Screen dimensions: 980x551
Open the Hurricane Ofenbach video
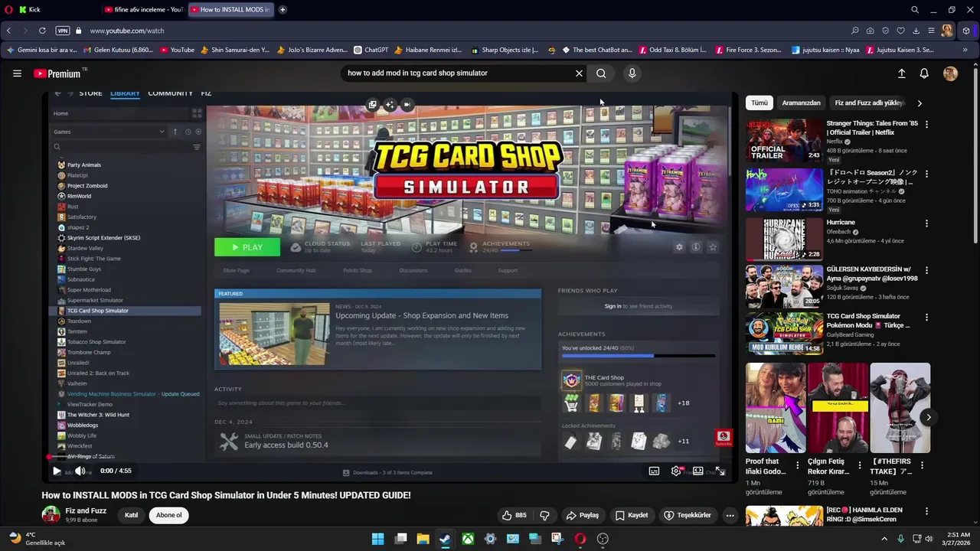(784, 240)
